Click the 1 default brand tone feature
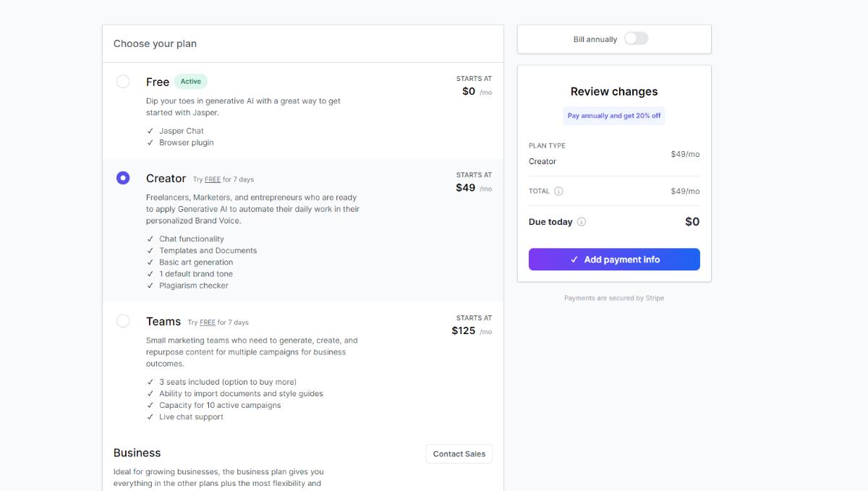 196,273
